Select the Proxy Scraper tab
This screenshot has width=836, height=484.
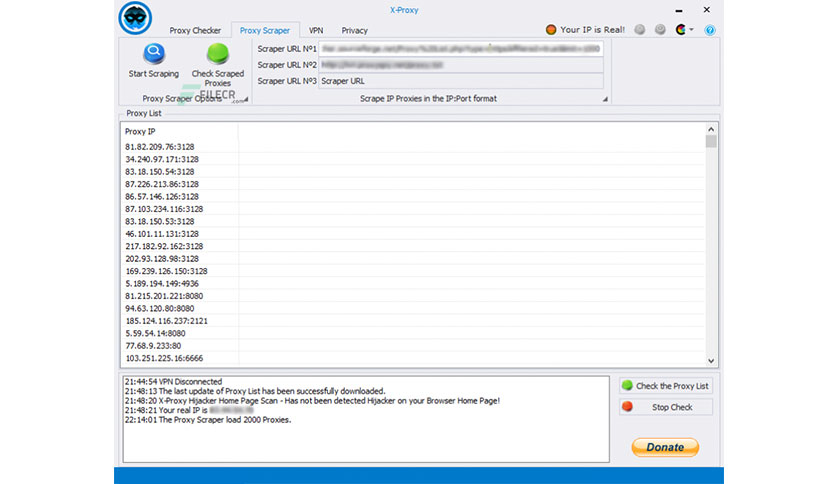click(x=265, y=30)
